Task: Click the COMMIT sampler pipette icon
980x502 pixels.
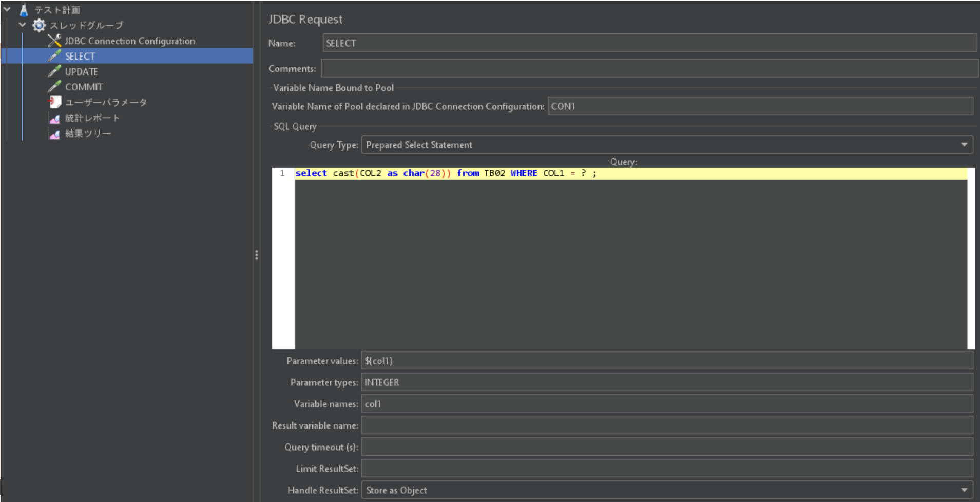Action: click(x=54, y=86)
